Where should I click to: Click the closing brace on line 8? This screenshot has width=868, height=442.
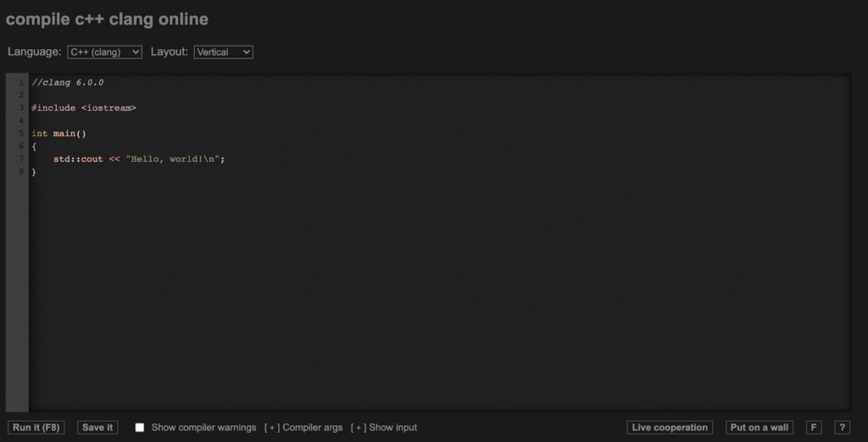[x=34, y=172]
